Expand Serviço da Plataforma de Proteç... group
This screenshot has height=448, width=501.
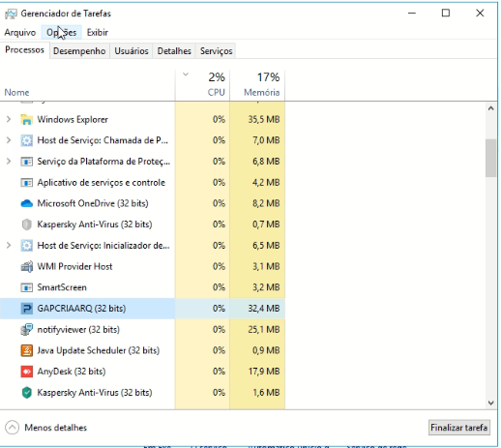click(9, 162)
